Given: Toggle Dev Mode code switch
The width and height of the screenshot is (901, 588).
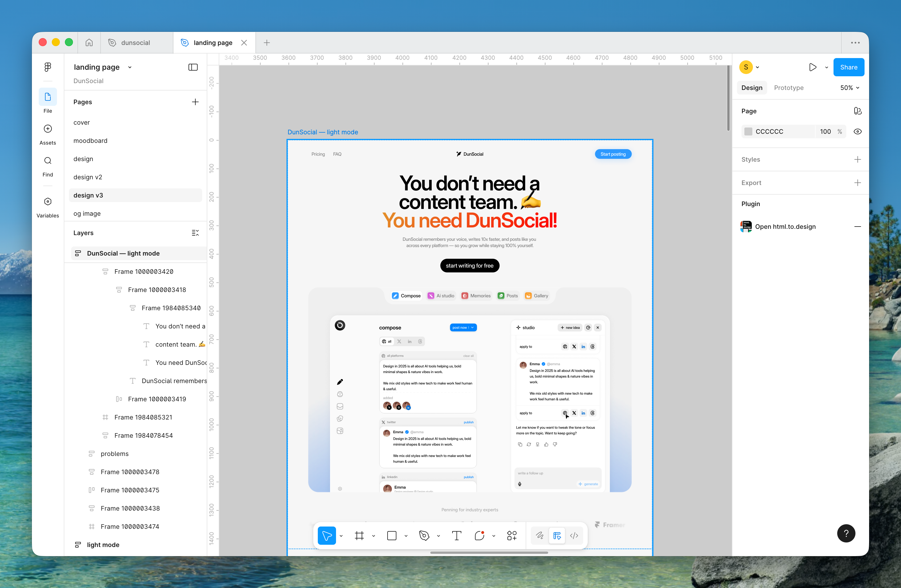Looking at the screenshot, I should tap(574, 535).
